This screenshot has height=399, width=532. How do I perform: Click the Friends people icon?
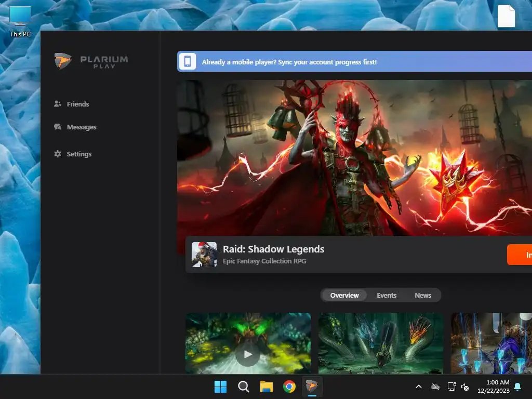tap(58, 104)
